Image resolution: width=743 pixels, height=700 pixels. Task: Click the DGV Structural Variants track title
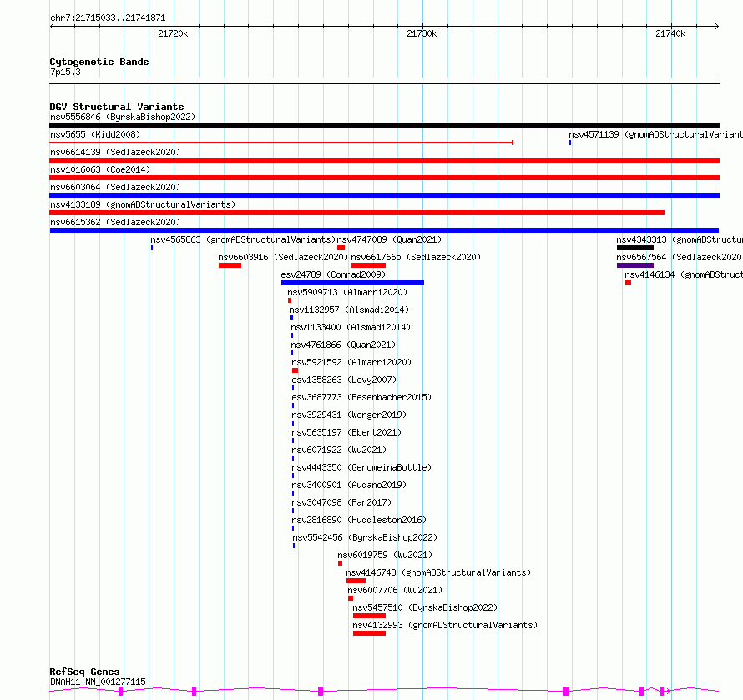click(x=117, y=107)
